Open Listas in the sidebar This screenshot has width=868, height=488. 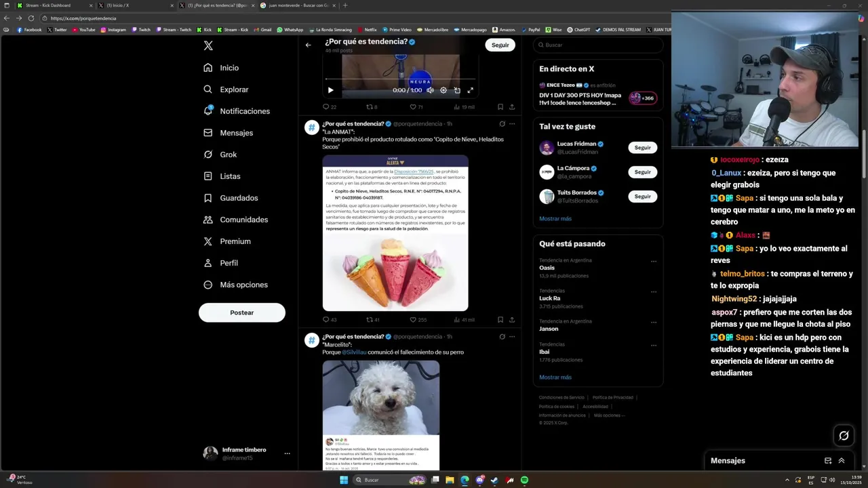click(222, 176)
